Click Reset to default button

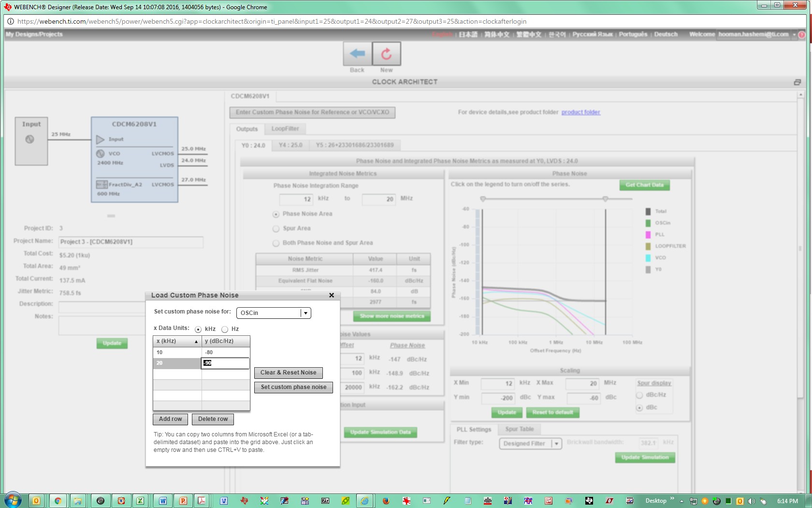(552, 412)
